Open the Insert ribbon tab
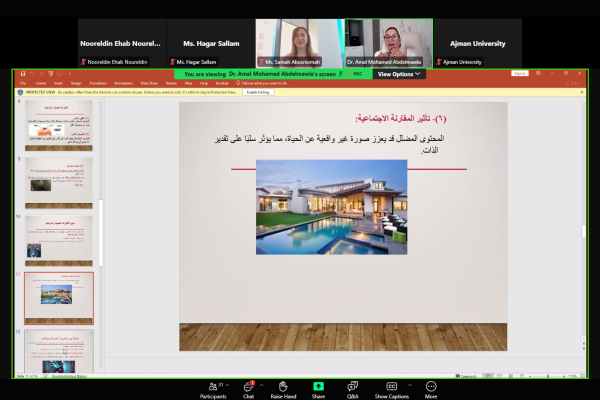Screen dimensions: 600x400 (59, 83)
